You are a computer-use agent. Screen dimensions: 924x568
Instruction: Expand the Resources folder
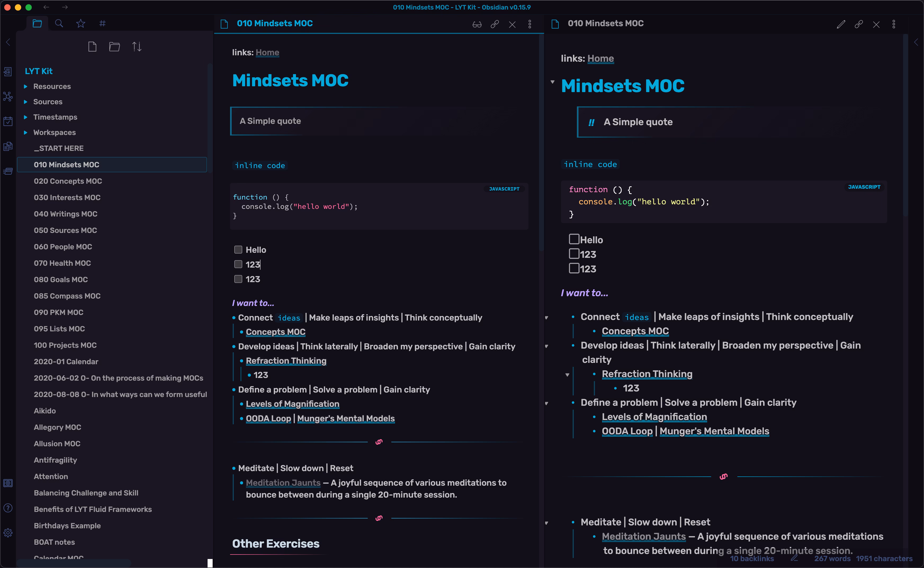[x=26, y=86]
